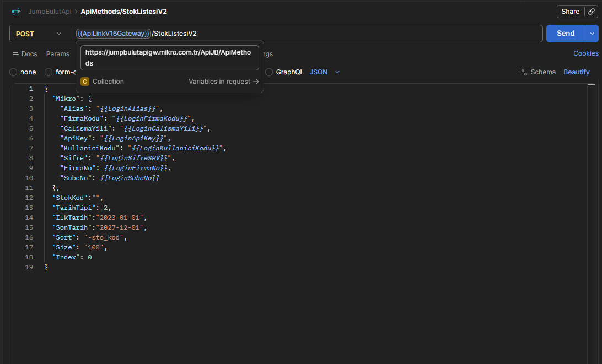This screenshot has height=364, width=602.
Task: Click Beautify to format the body
Action: pos(576,72)
